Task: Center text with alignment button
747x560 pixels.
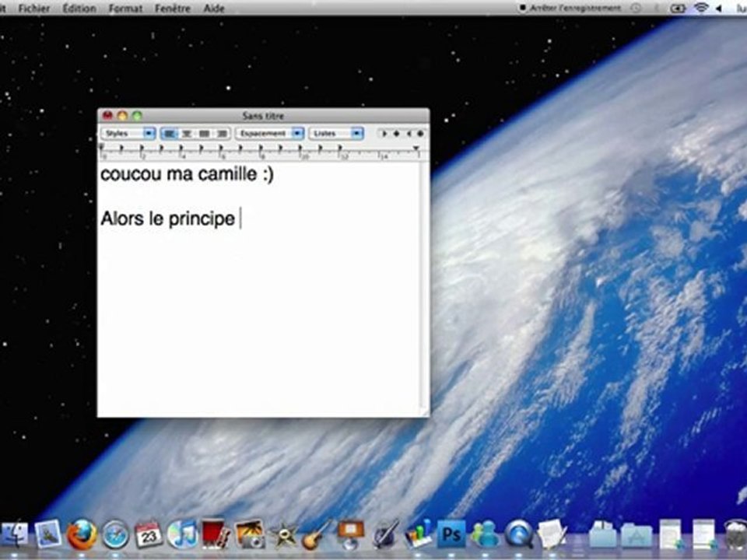Action: click(186, 134)
